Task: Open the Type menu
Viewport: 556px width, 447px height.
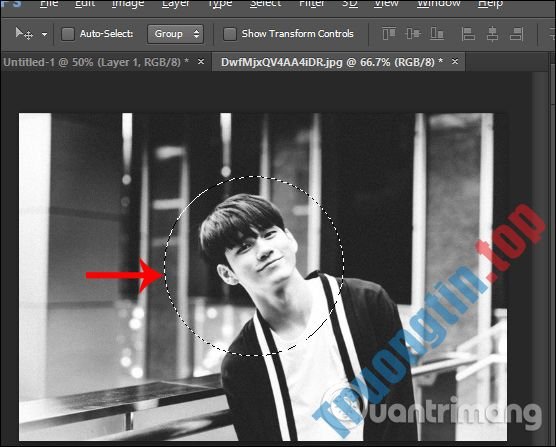Action: (x=219, y=4)
